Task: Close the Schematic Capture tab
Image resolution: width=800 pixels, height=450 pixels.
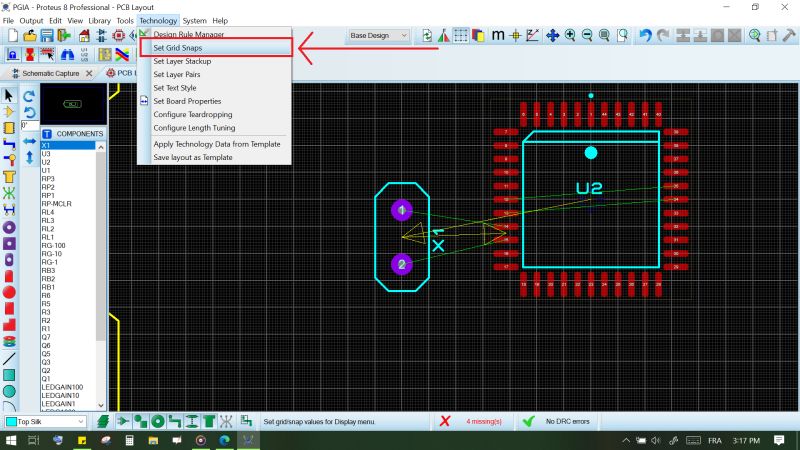Action: coord(89,73)
